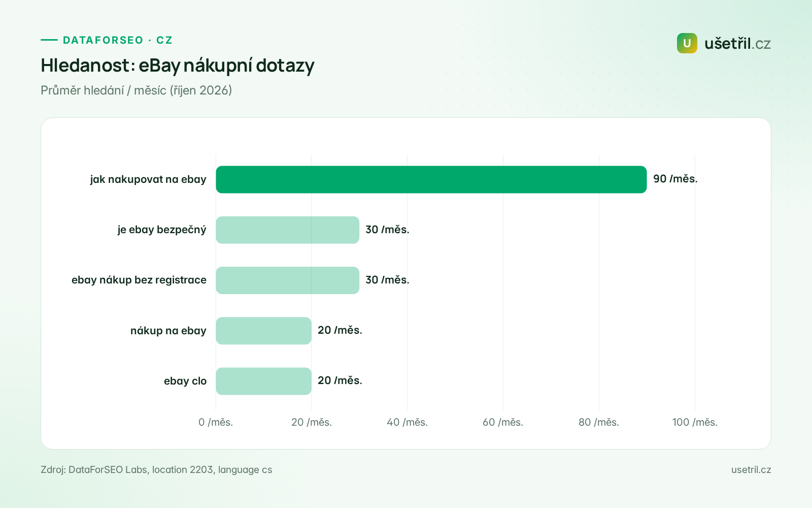
Task: Click the 'nákup na ebay' bar
Action: click(x=263, y=331)
